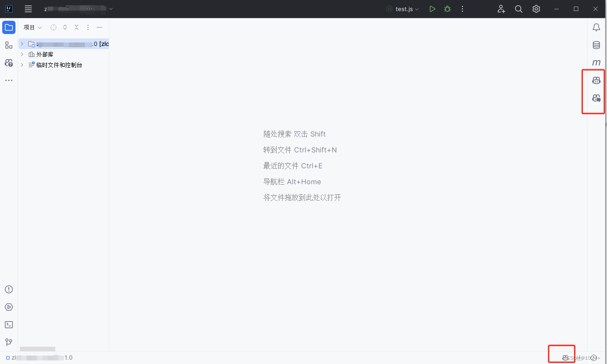Open IDE settings gear icon
This screenshot has height=364, width=607.
pos(536,9)
